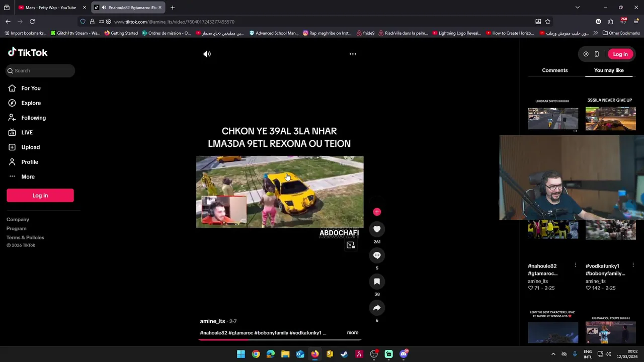The height and width of the screenshot is (362, 644).
Task: Close the TikTok browser tab
Action: pos(160,8)
